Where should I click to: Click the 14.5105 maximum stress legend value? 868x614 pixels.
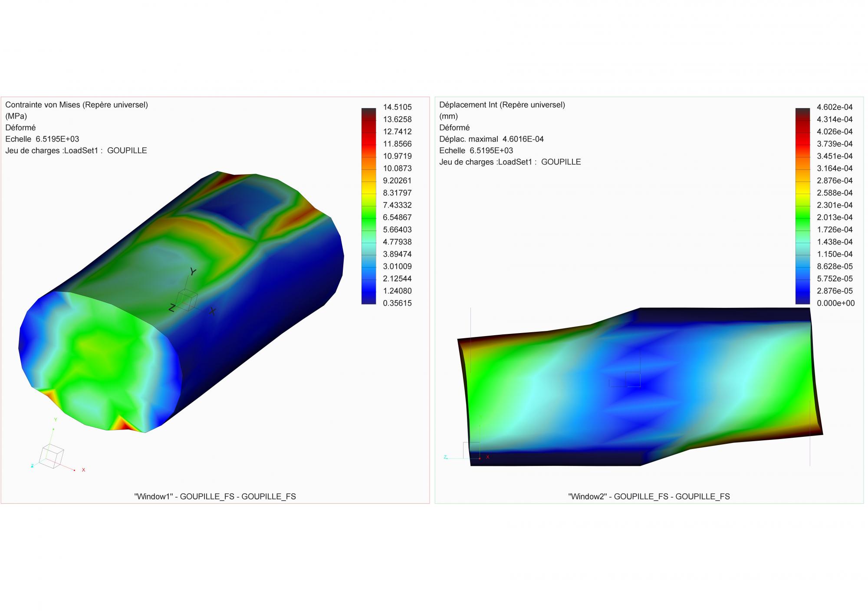coord(397,107)
